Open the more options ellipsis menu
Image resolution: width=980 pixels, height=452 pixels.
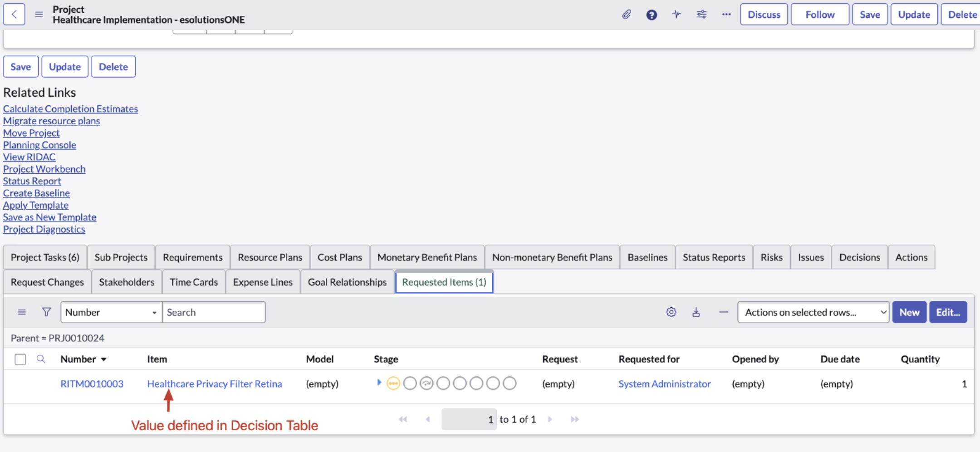[726, 14]
